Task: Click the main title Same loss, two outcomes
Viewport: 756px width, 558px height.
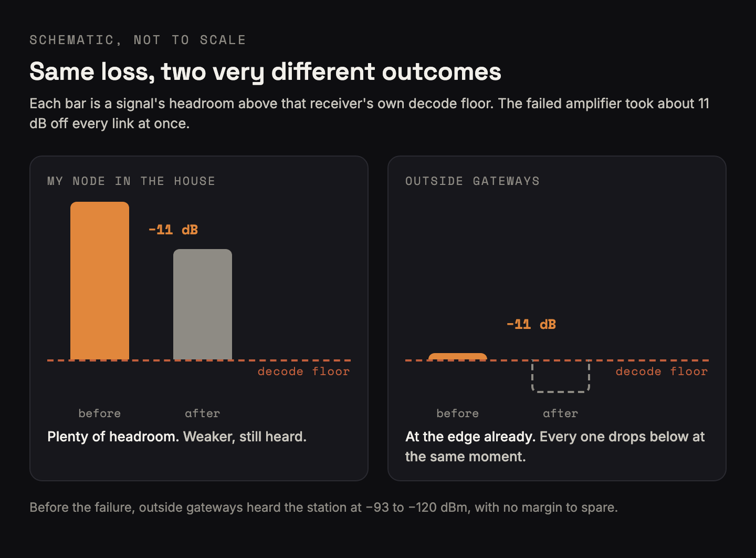Action: click(x=265, y=71)
